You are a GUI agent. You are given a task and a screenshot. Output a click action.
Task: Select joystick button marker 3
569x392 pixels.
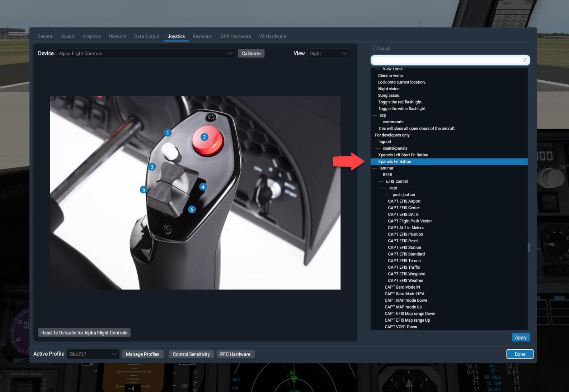[x=152, y=167]
